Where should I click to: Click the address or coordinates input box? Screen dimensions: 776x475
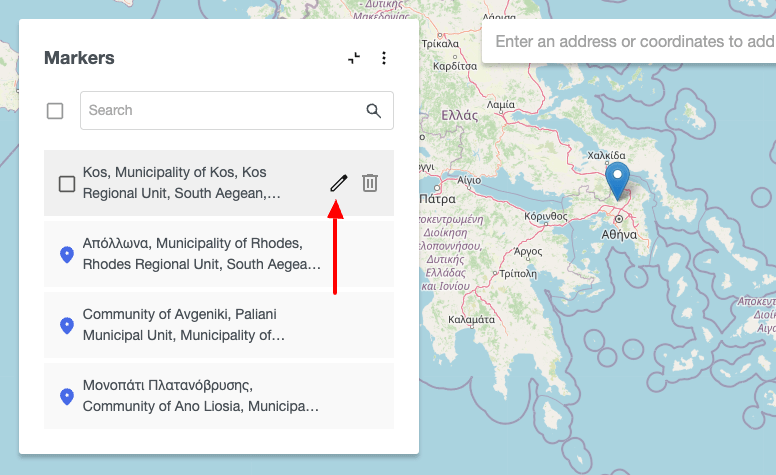(x=632, y=42)
